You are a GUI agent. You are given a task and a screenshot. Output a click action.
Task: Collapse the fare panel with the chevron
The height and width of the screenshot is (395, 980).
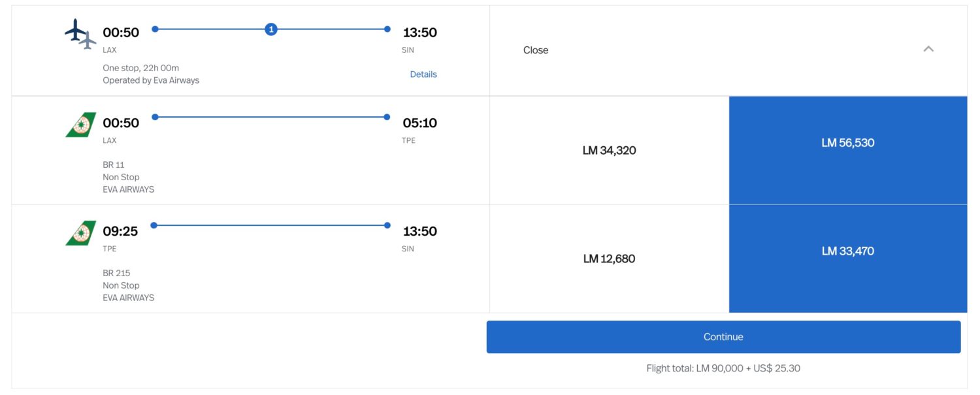pyautogui.click(x=928, y=49)
